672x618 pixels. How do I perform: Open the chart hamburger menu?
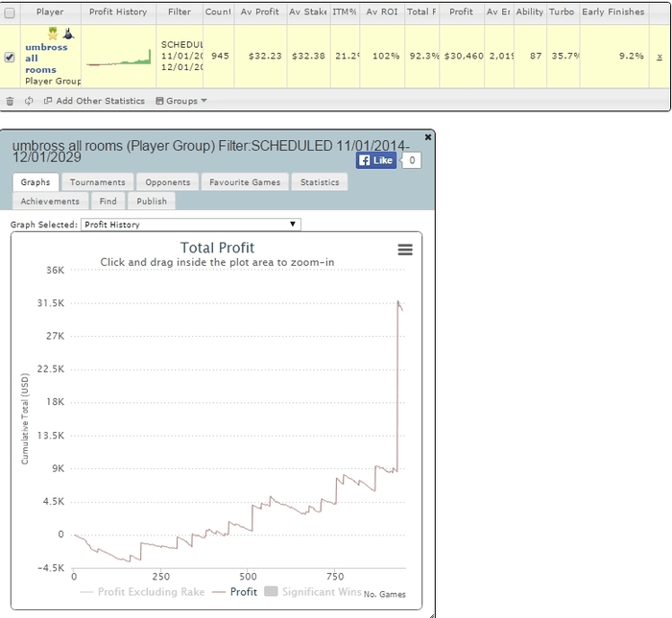coord(405,250)
